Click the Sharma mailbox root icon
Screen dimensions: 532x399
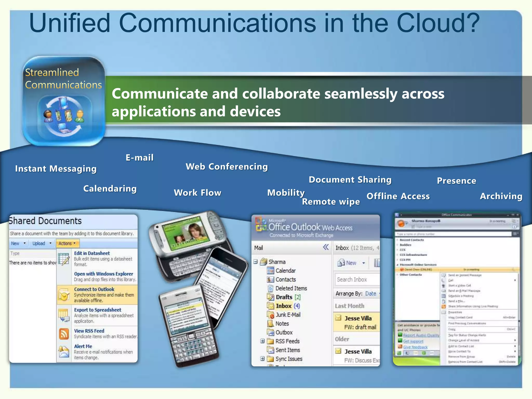[x=263, y=262]
